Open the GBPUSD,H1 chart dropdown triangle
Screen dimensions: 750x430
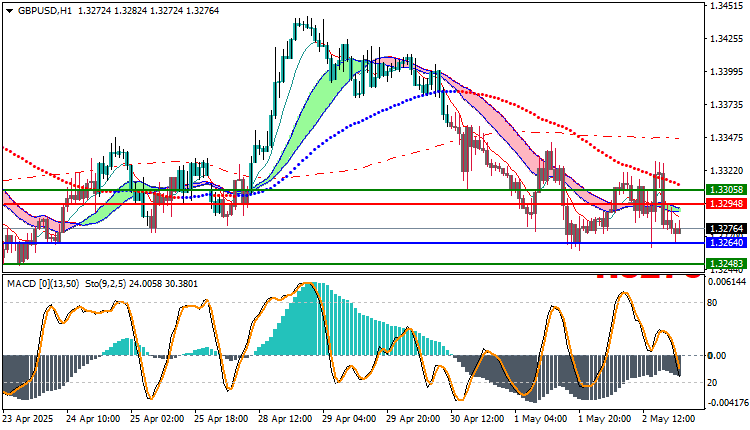10,11
